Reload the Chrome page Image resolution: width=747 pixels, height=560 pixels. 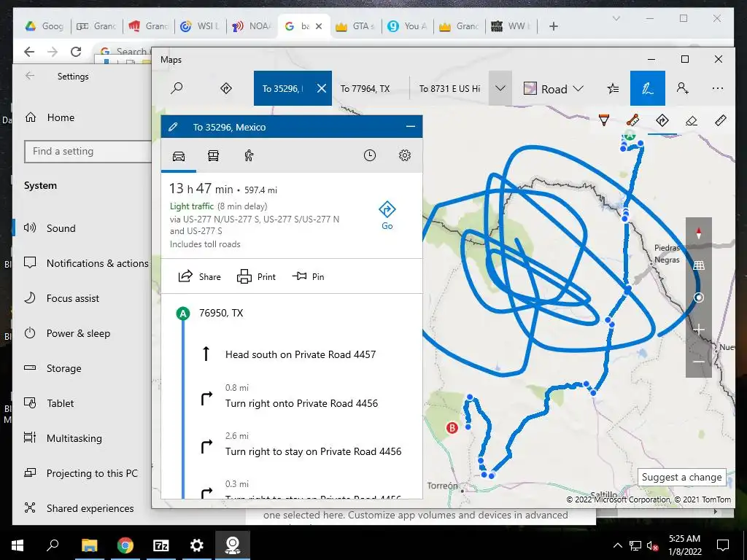pyautogui.click(x=76, y=52)
